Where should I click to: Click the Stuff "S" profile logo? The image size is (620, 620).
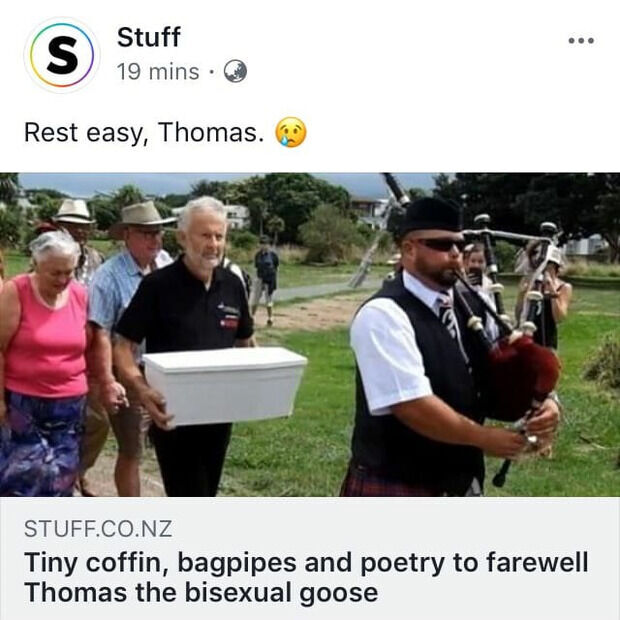click(62, 55)
